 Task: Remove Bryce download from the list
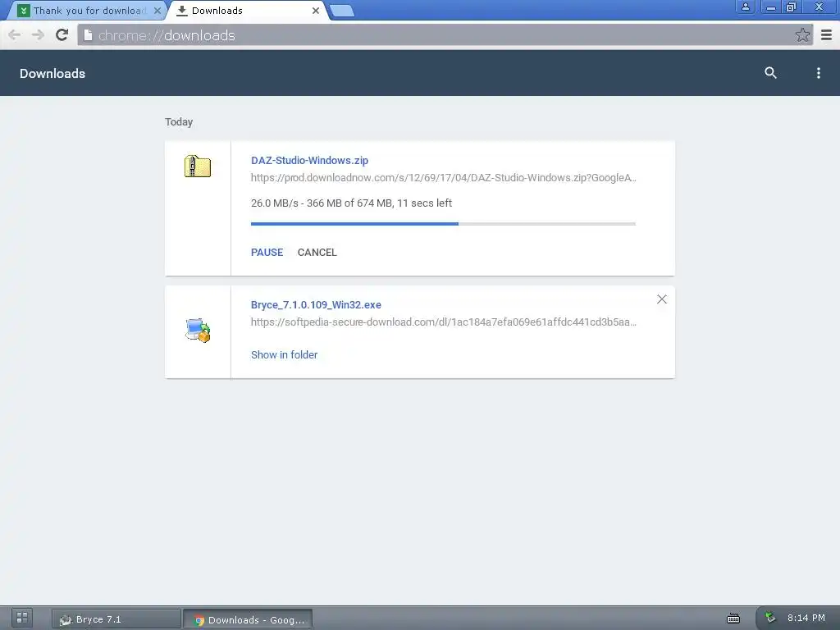[x=662, y=299]
